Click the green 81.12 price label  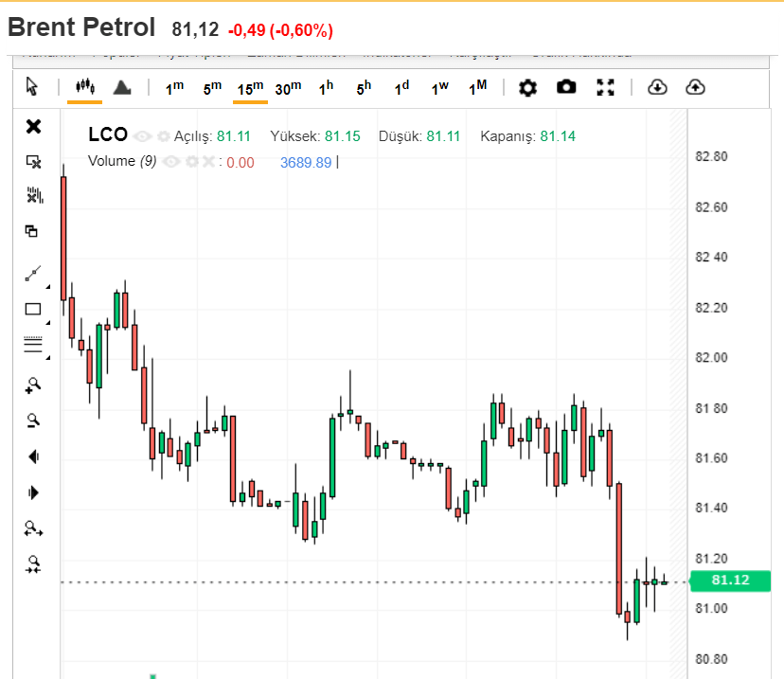730,581
